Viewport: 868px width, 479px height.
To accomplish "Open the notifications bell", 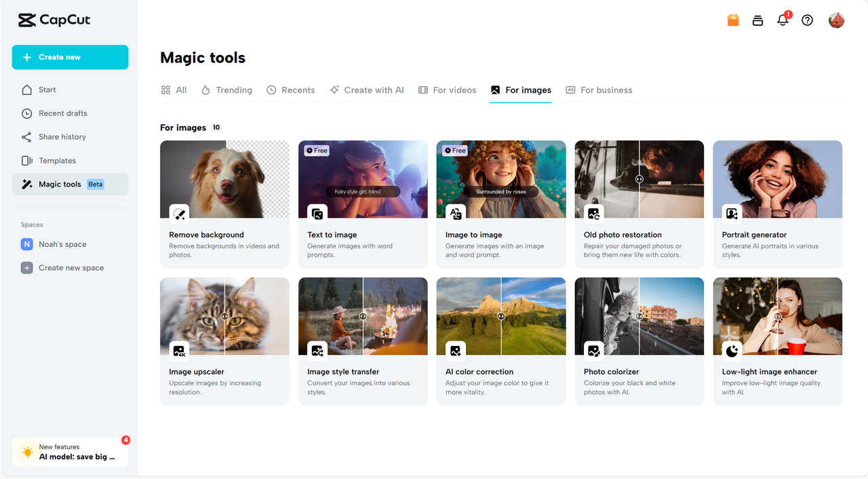I will coord(783,20).
